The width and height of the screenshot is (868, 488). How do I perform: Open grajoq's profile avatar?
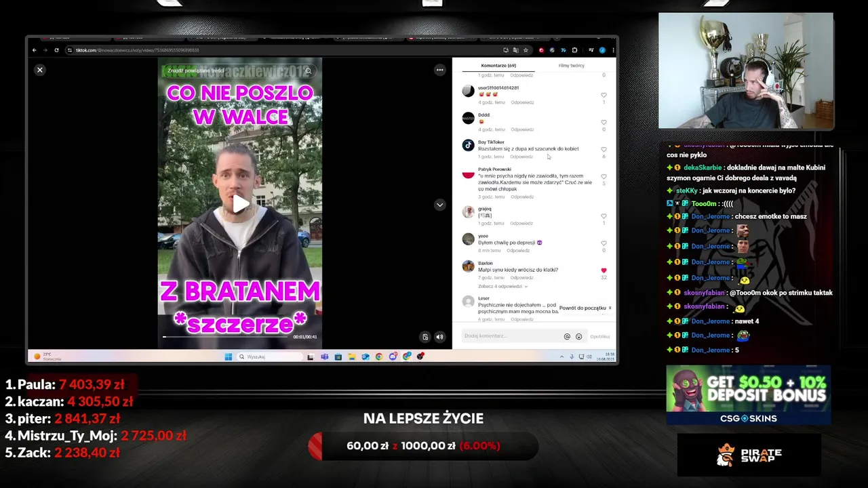(468, 212)
